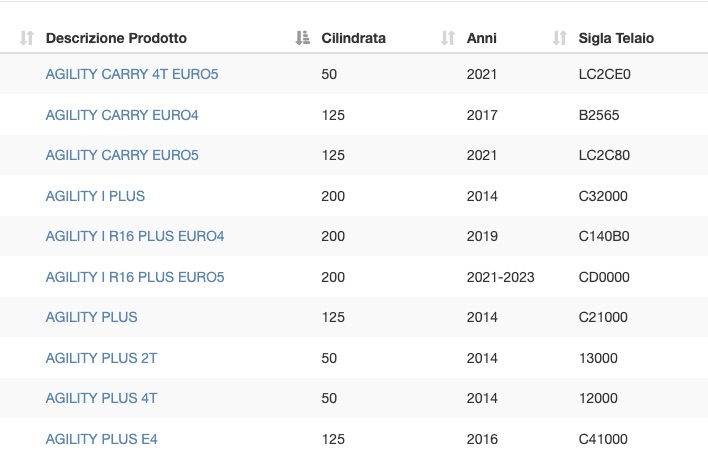
Task: Open the AGILITY PLUS 125 link
Action: (91, 317)
